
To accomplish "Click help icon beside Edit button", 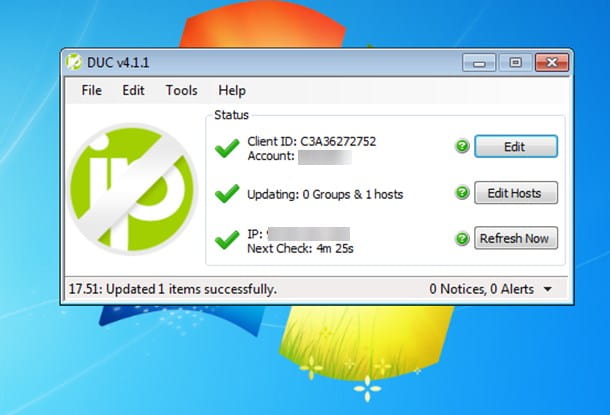I will point(462,146).
